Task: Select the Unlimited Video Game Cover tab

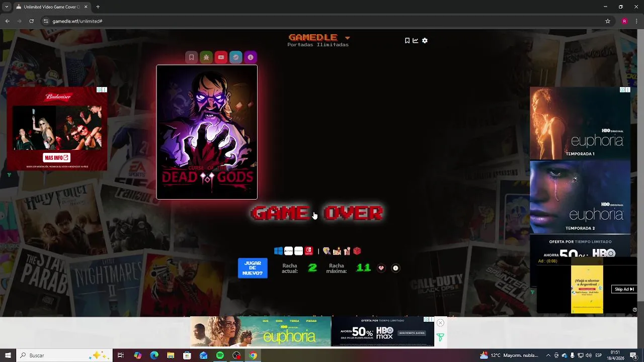Action: pyautogui.click(x=51, y=7)
